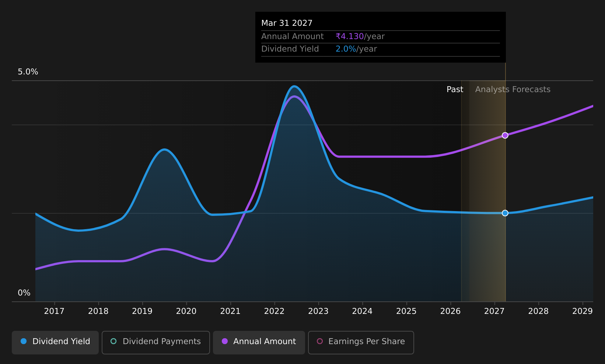Click the 2024 x-axis label
Image resolution: width=605 pixels, height=364 pixels.
pos(363,311)
